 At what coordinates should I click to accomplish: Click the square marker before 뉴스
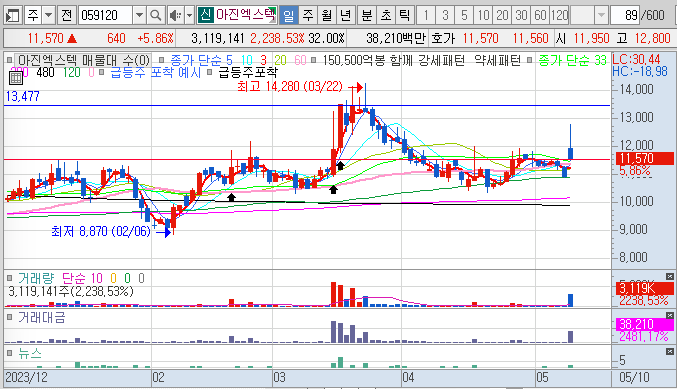9,354
